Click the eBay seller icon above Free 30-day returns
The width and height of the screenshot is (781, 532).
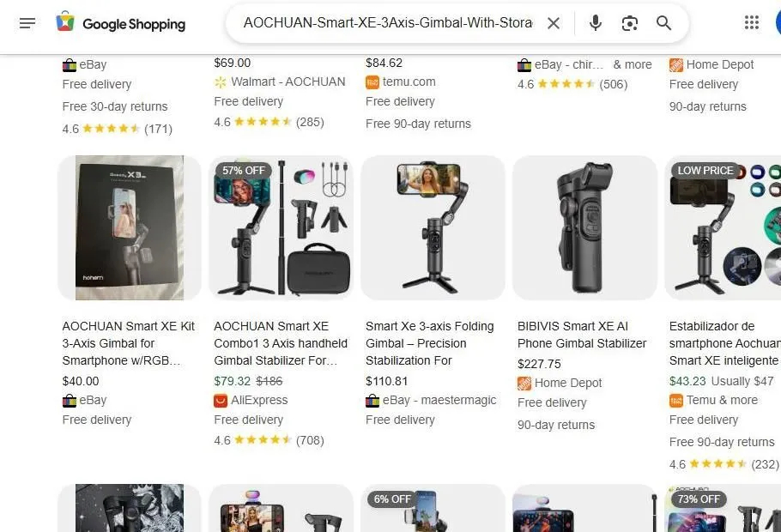(x=70, y=64)
